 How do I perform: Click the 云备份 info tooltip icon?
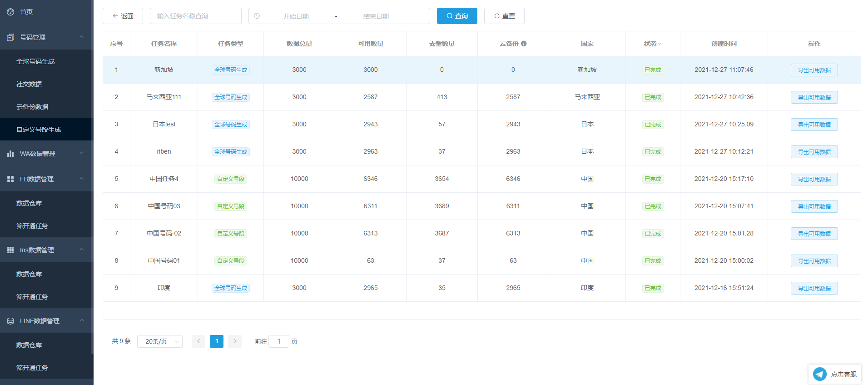pyautogui.click(x=524, y=44)
